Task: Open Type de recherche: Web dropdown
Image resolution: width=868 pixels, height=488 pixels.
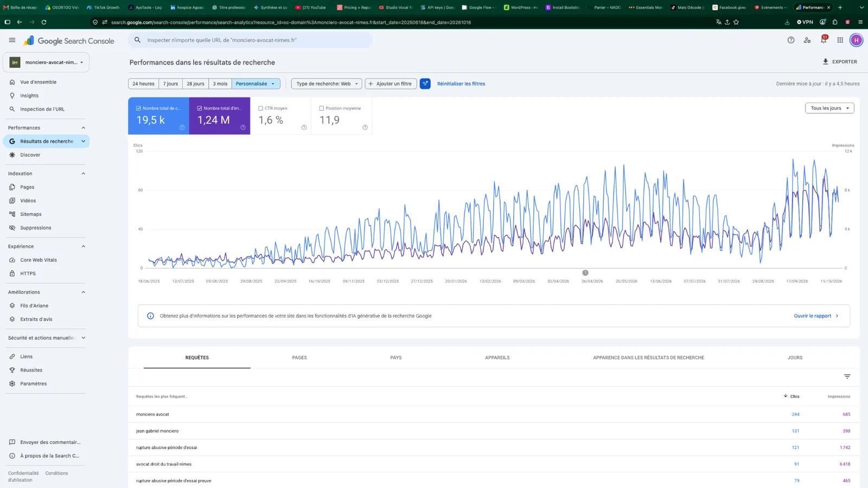Action: [x=327, y=84]
